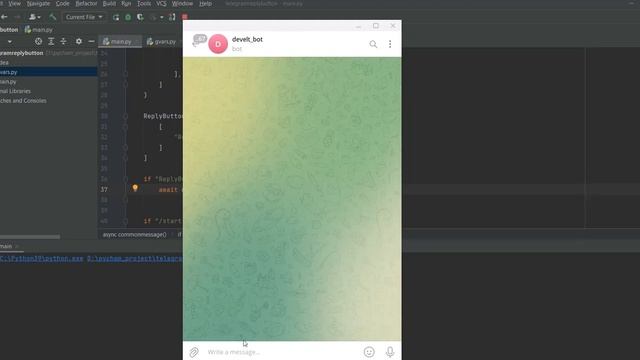Open the Build menu
The width and height of the screenshot is (640, 360).
(109, 3)
